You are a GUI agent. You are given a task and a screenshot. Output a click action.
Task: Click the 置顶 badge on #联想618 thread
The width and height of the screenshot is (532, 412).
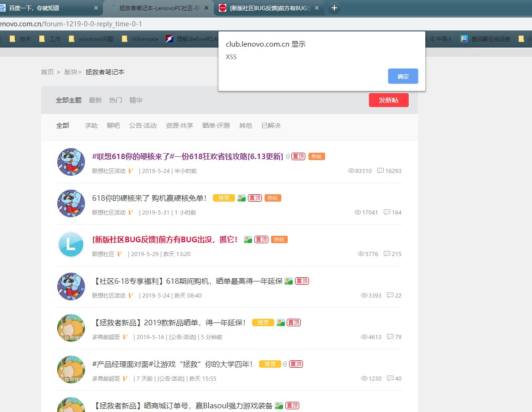[x=298, y=156]
